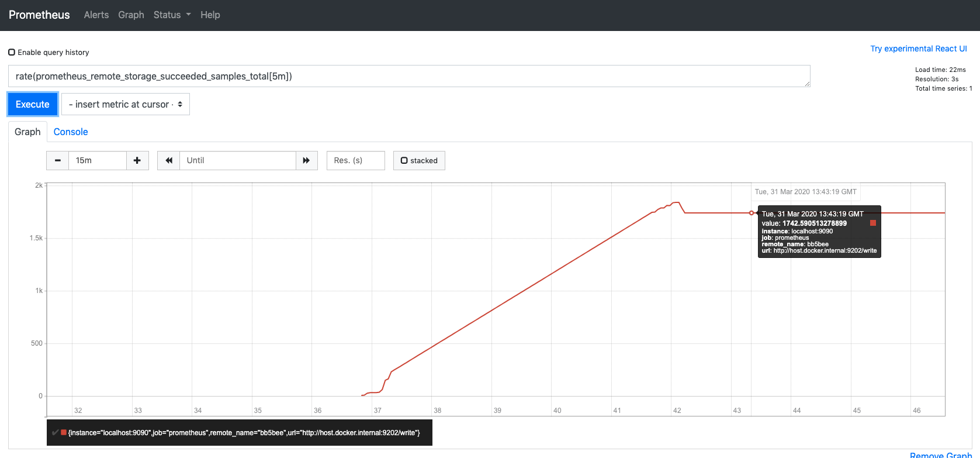Decrease the graph time range with minus icon
The height and width of the screenshot is (458, 980).
pyautogui.click(x=58, y=160)
